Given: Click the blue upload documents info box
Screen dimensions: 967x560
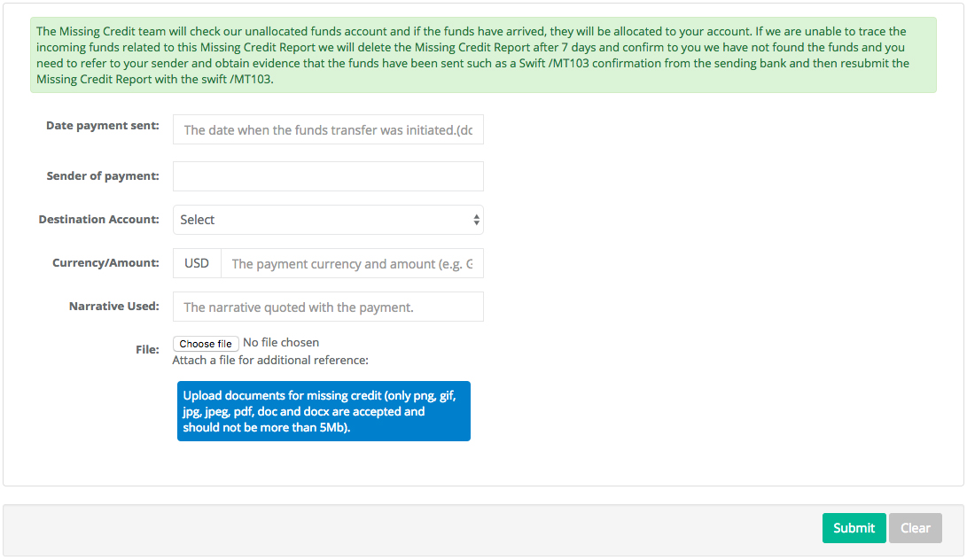Looking at the screenshot, I should click(x=324, y=411).
